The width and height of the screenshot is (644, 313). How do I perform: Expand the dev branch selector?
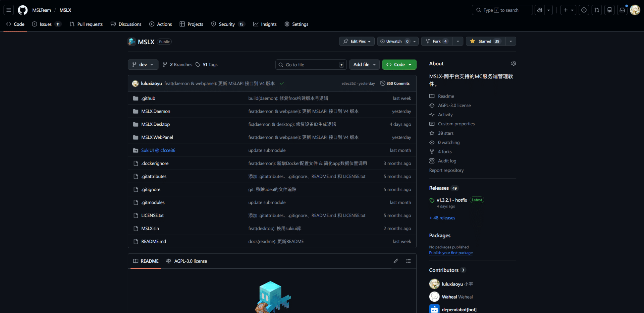pyautogui.click(x=143, y=65)
